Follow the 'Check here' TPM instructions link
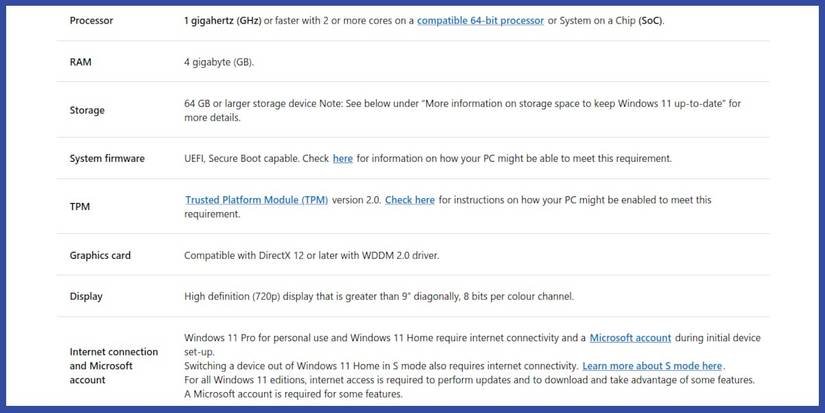 pos(409,200)
